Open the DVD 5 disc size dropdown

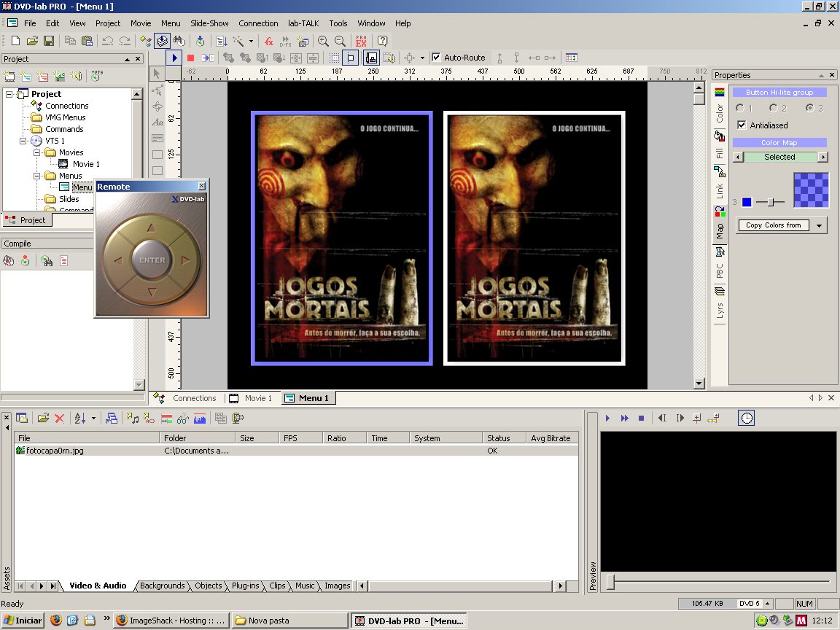tap(768, 603)
